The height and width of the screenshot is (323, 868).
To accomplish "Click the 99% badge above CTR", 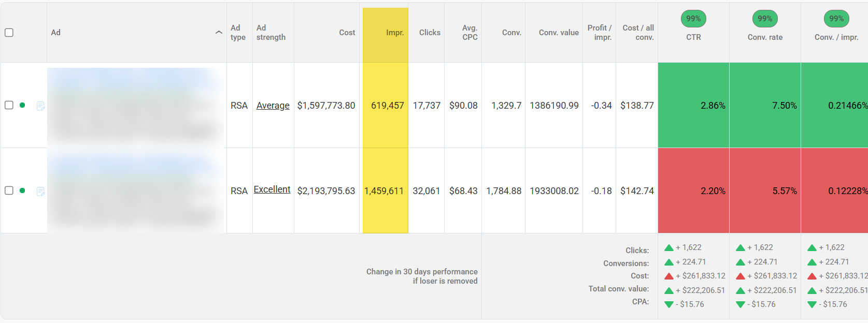I will 693,19.
